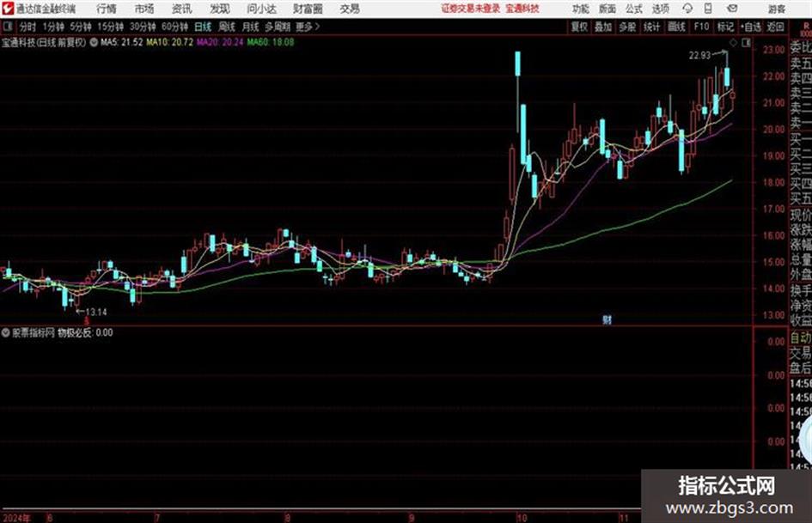Click the 13.14 low price label

coord(96,313)
